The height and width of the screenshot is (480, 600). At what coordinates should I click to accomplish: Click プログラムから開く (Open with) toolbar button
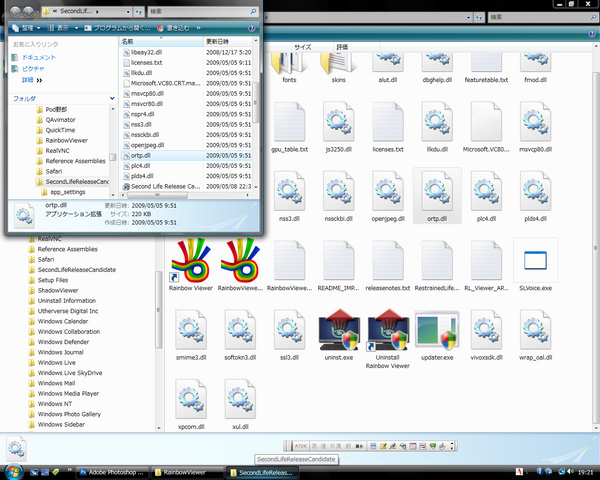pyautogui.click(x=117, y=28)
